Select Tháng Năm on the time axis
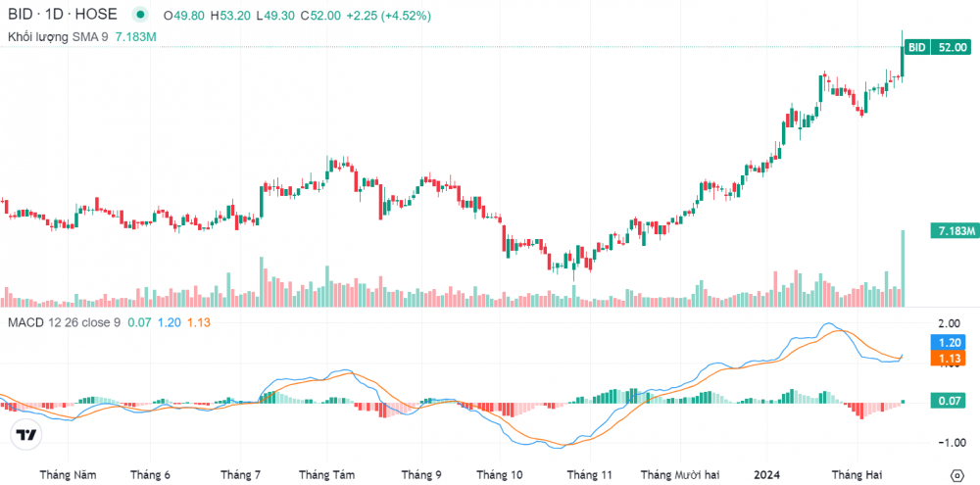 pos(68,474)
